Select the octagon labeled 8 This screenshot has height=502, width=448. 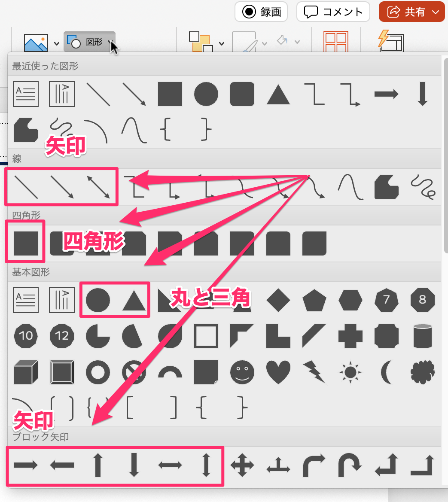tap(423, 300)
